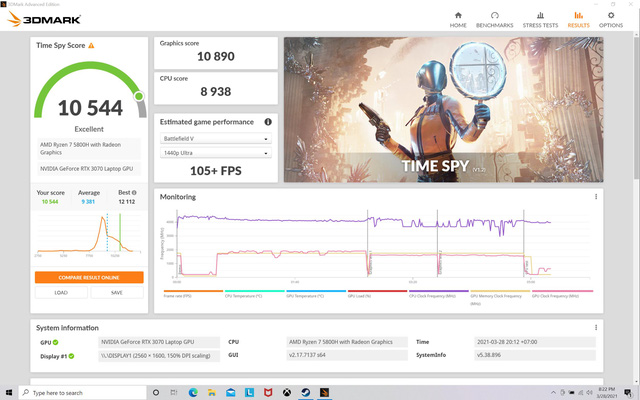
Task: Show hidden system tray icons
Action: click(x=553, y=393)
